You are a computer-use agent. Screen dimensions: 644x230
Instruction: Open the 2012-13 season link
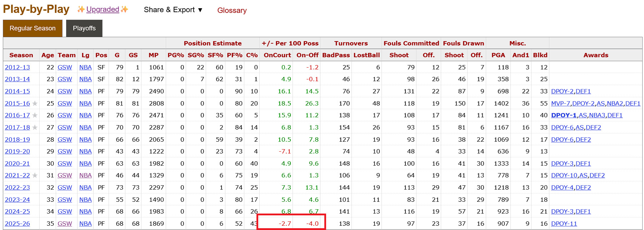(x=18, y=67)
